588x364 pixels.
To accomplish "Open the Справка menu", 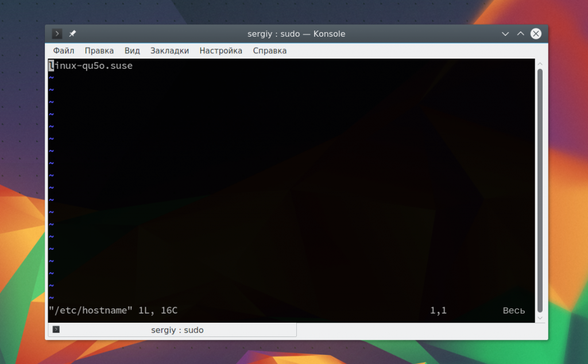I will (270, 51).
